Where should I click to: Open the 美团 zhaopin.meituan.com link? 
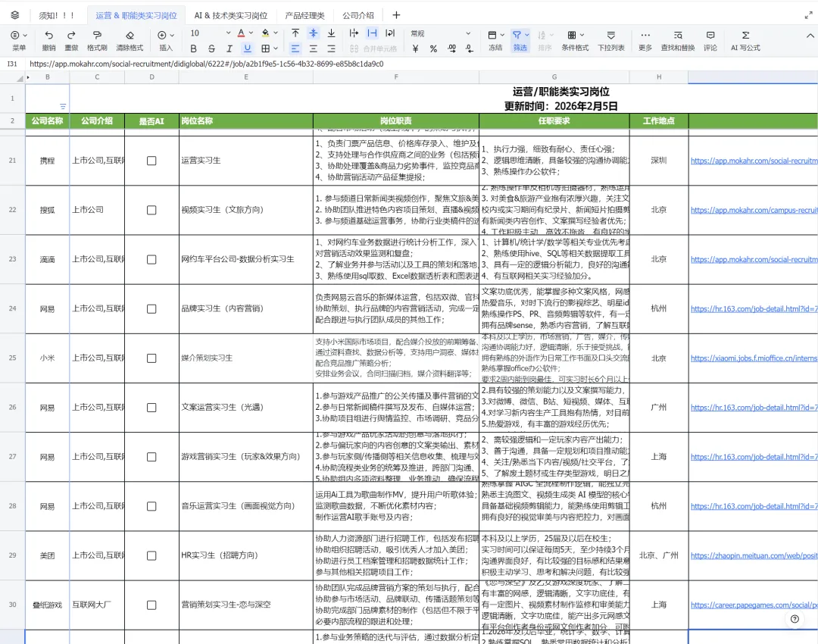coord(754,555)
